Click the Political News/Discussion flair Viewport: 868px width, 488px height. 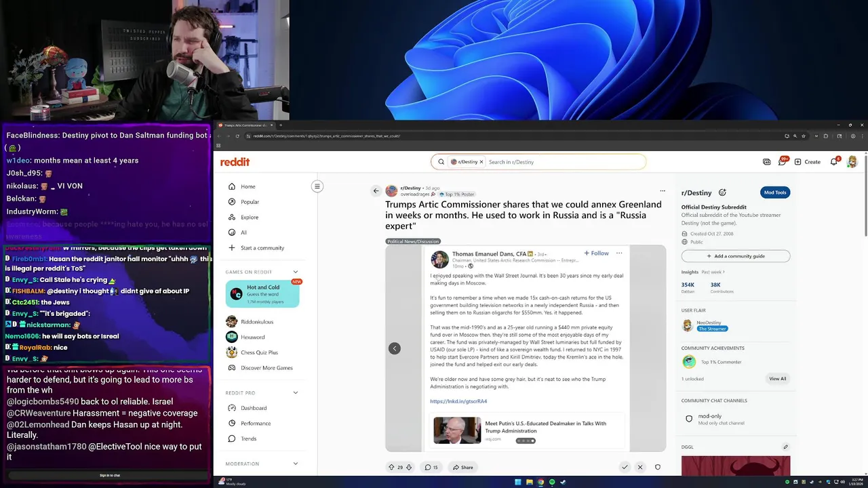pos(413,241)
